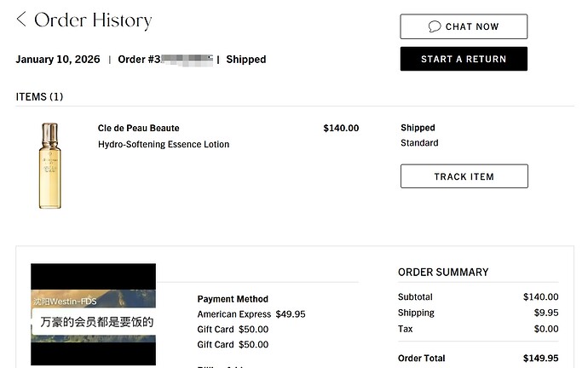588x368 pixels.
Task: Click the $140.00 item price
Action: (341, 129)
